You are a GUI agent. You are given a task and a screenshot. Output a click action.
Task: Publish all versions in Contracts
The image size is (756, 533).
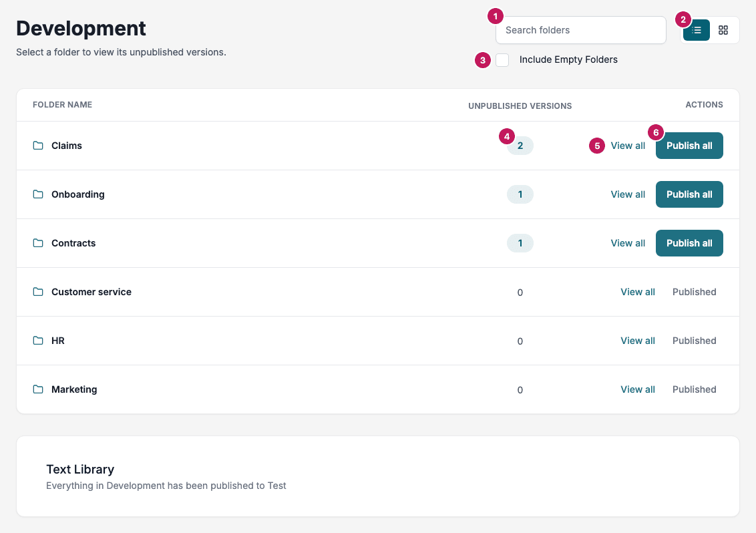click(689, 243)
